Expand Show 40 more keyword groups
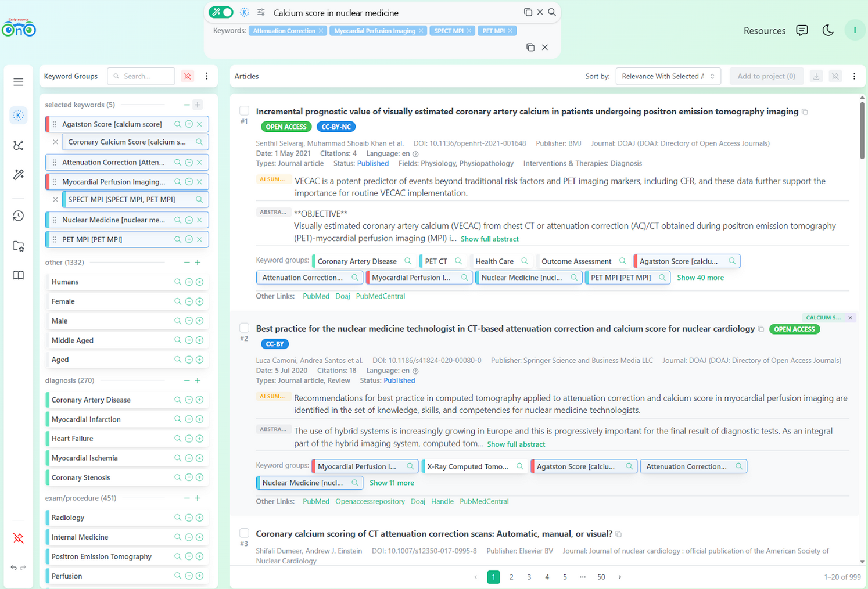The width and height of the screenshot is (868, 589). [x=700, y=278]
